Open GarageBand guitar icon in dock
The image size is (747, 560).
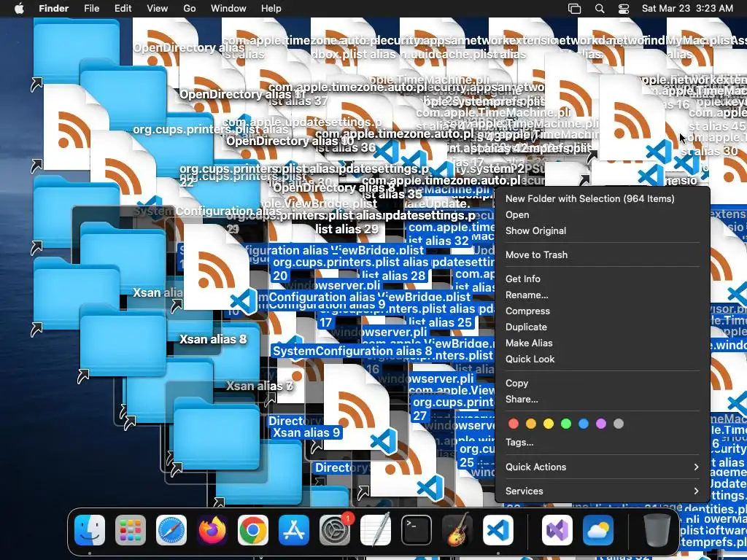tap(457, 530)
